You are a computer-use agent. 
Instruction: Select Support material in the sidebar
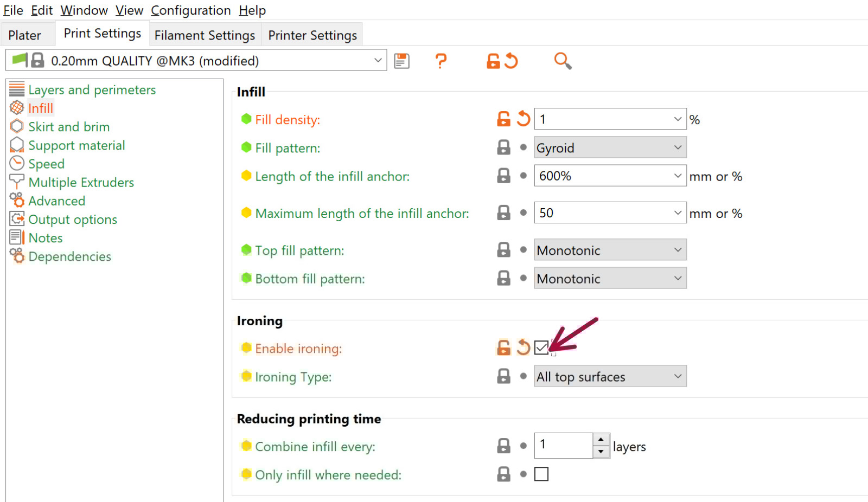76,145
